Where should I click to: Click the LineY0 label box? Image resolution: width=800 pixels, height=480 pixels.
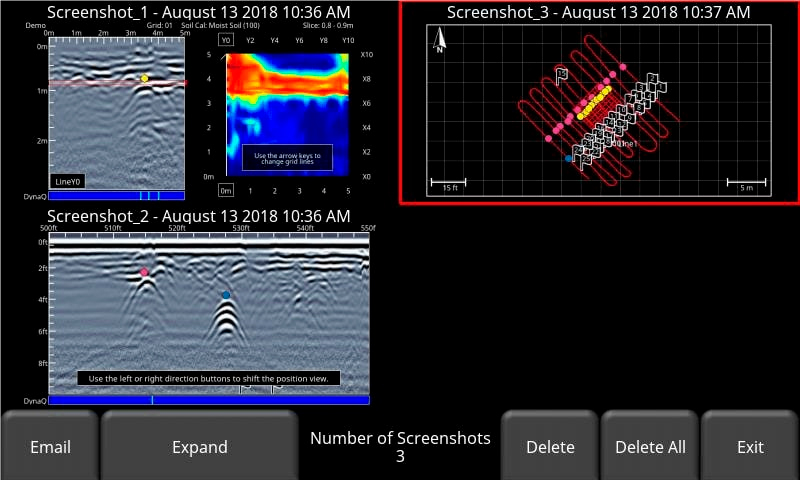(68, 181)
